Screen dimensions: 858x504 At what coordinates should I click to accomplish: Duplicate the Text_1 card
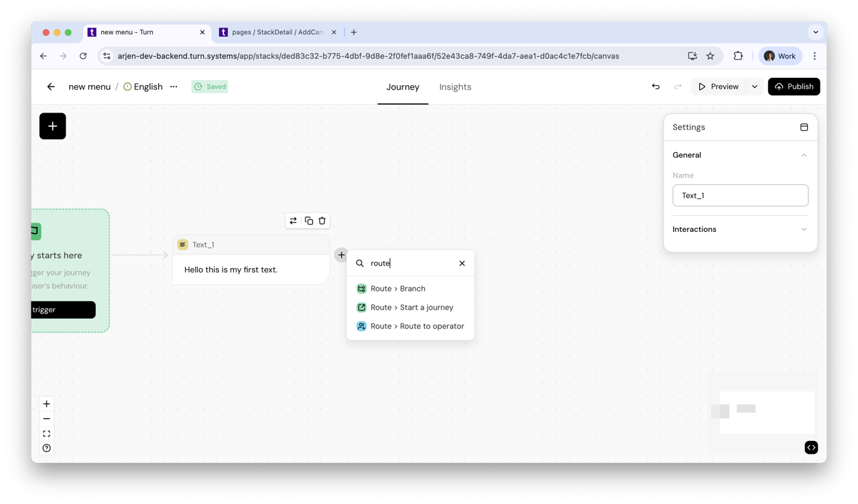(308, 220)
